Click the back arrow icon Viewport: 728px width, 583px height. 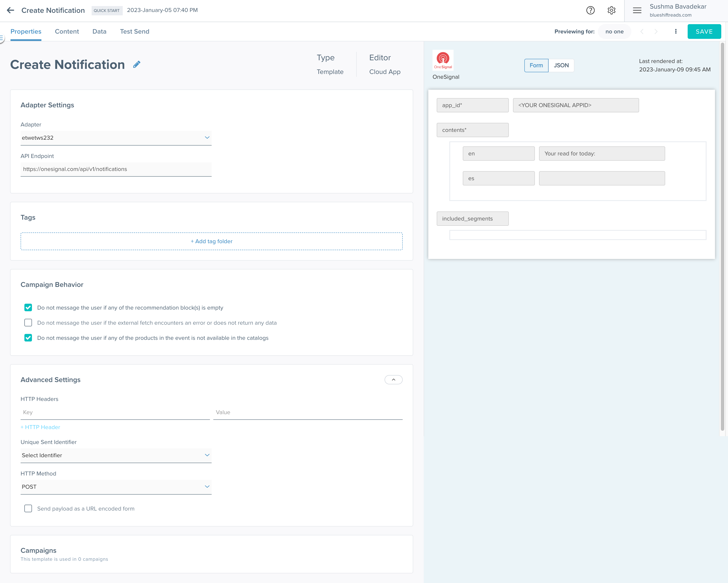pyautogui.click(x=11, y=10)
